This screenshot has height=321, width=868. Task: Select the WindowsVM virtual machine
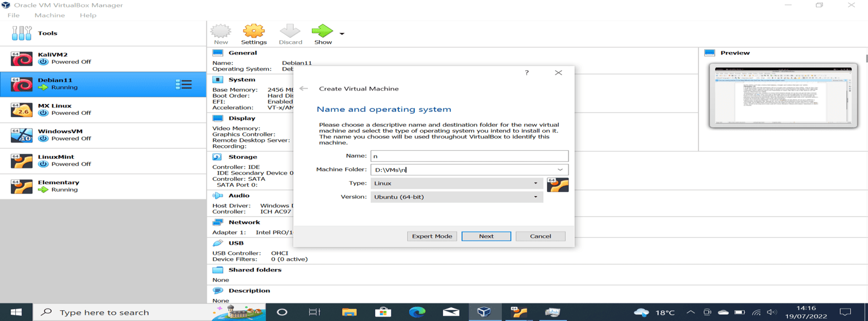coord(103,135)
